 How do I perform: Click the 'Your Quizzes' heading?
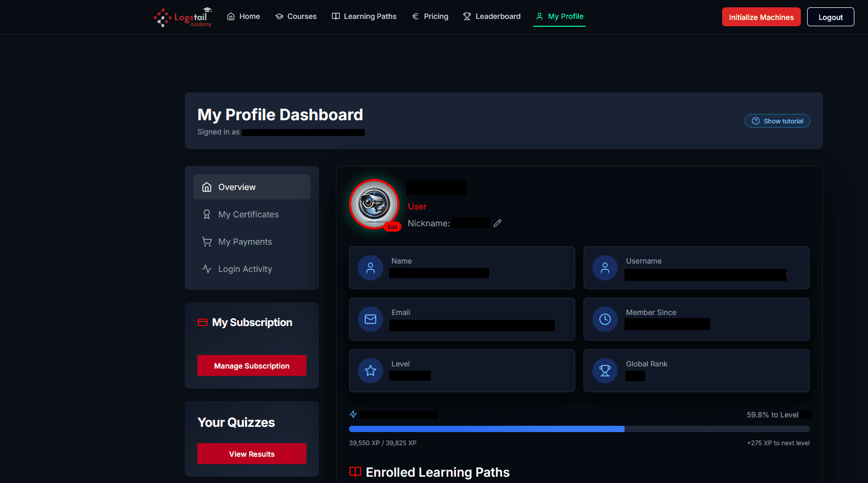pos(236,423)
